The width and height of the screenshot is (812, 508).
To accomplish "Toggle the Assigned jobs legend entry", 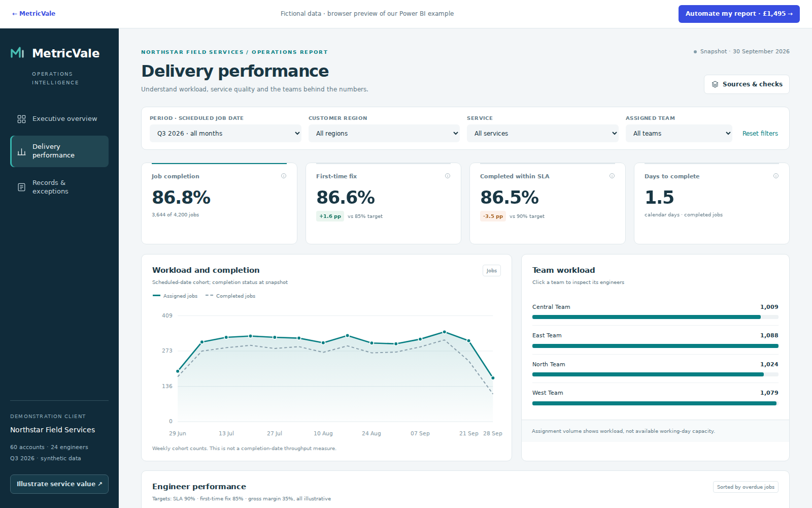I will click(x=175, y=296).
